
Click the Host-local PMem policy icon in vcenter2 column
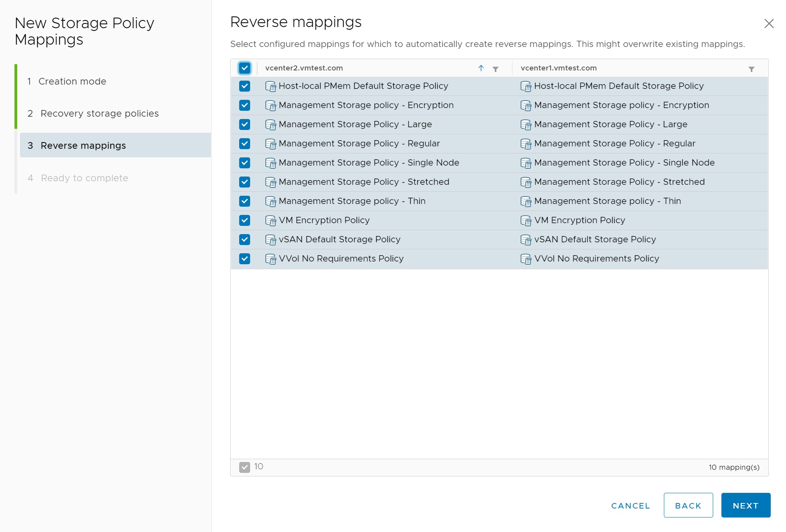point(270,87)
